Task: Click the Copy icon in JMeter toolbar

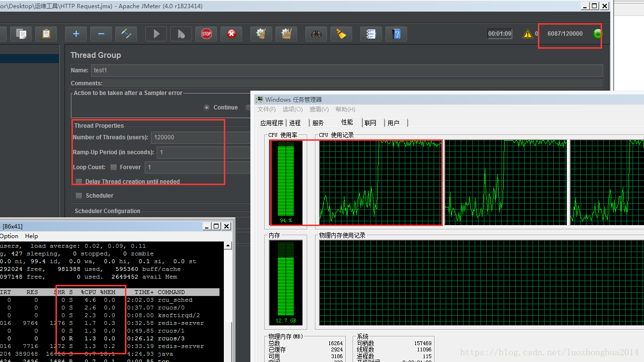Action: coord(21,34)
